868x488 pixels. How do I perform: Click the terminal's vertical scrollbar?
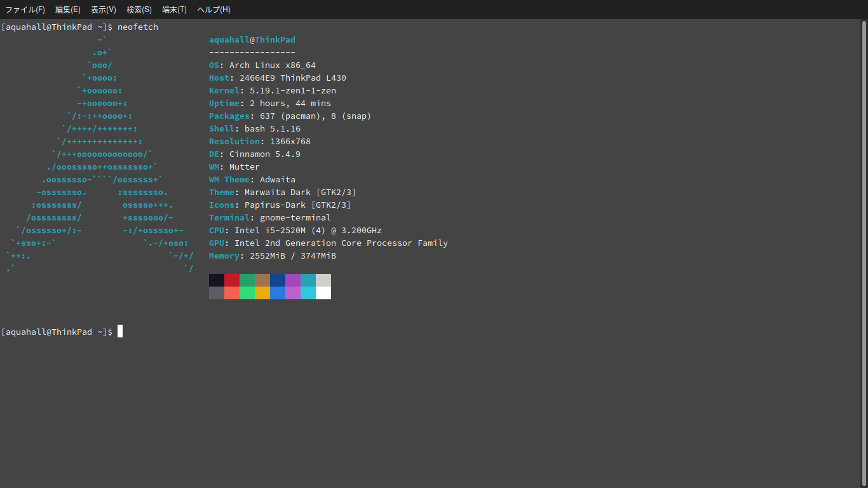click(x=864, y=254)
